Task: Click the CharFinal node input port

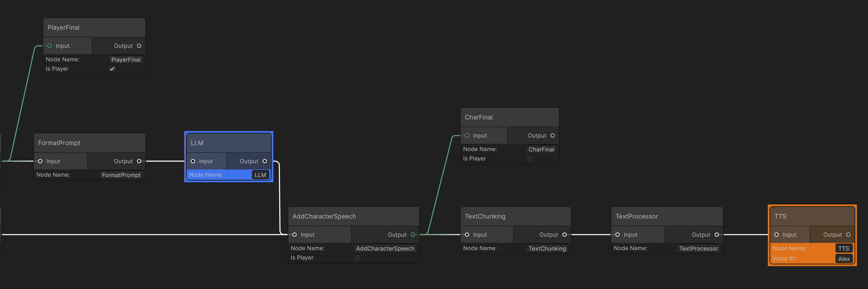Action: tap(467, 135)
